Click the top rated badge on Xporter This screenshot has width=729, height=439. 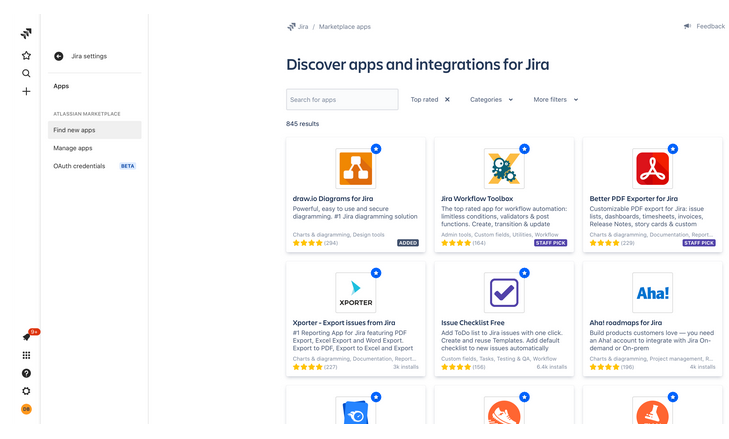[376, 273]
